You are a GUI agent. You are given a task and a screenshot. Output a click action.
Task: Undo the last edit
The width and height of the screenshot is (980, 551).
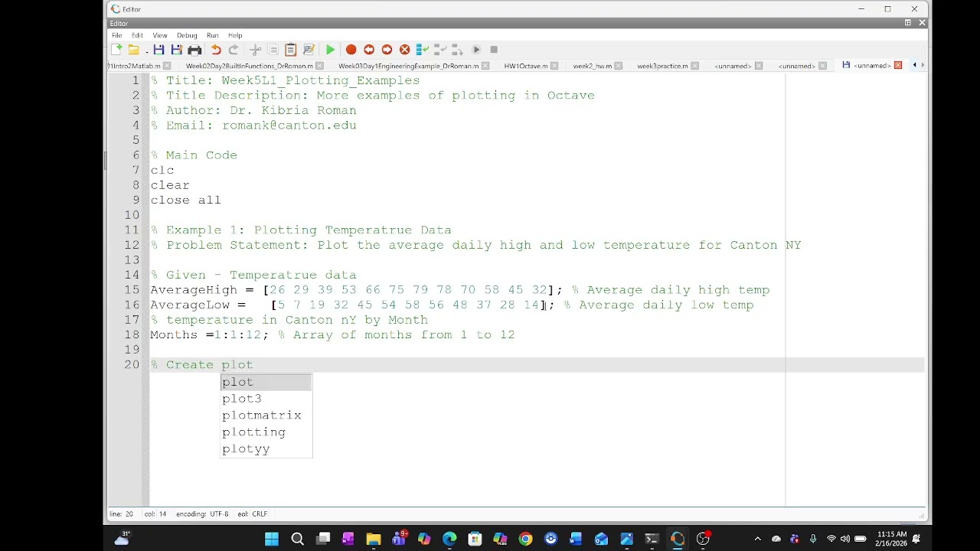point(216,50)
